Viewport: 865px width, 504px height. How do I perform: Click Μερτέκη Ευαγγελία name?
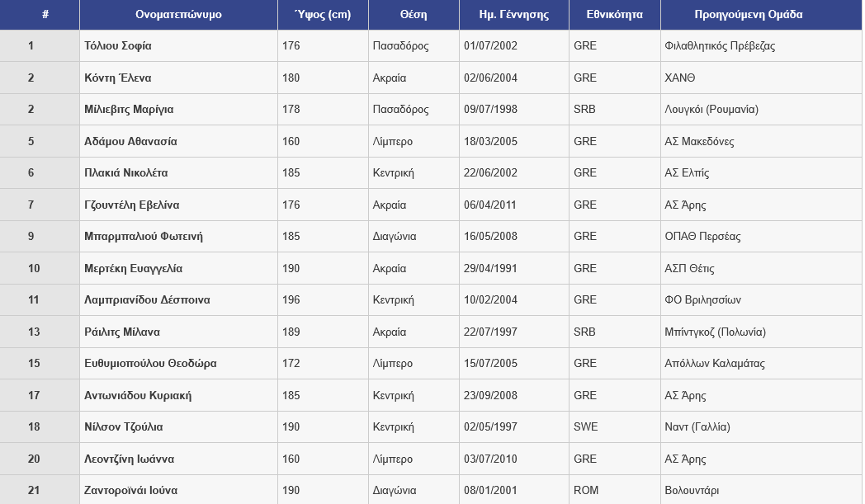[x=134, y=269]
